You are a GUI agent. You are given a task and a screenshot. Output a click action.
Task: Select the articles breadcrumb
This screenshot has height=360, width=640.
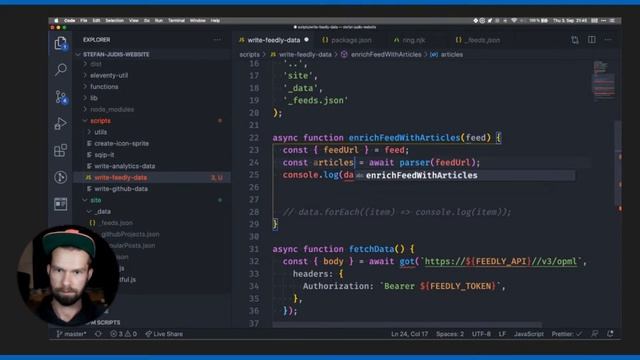(x=451, y=54)
